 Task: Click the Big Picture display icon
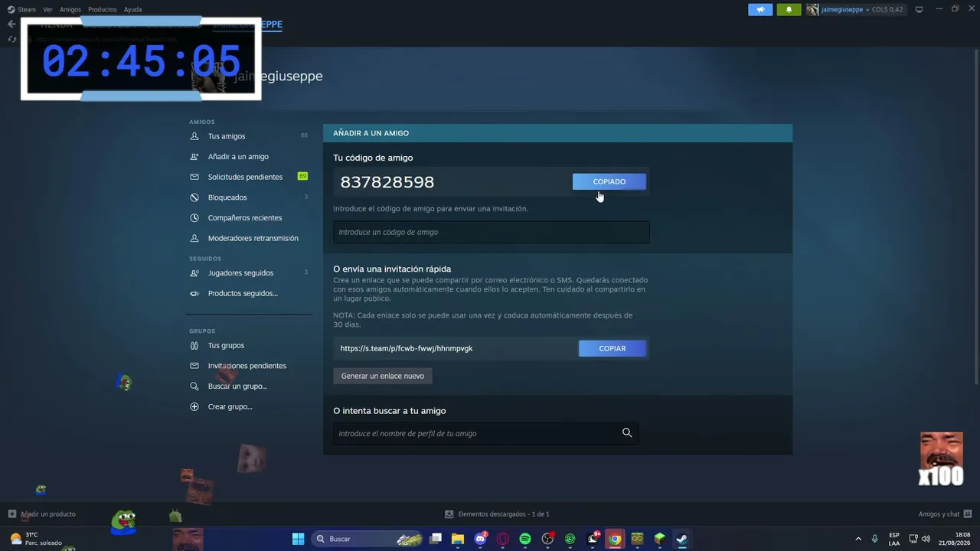[x=920, y=9]
